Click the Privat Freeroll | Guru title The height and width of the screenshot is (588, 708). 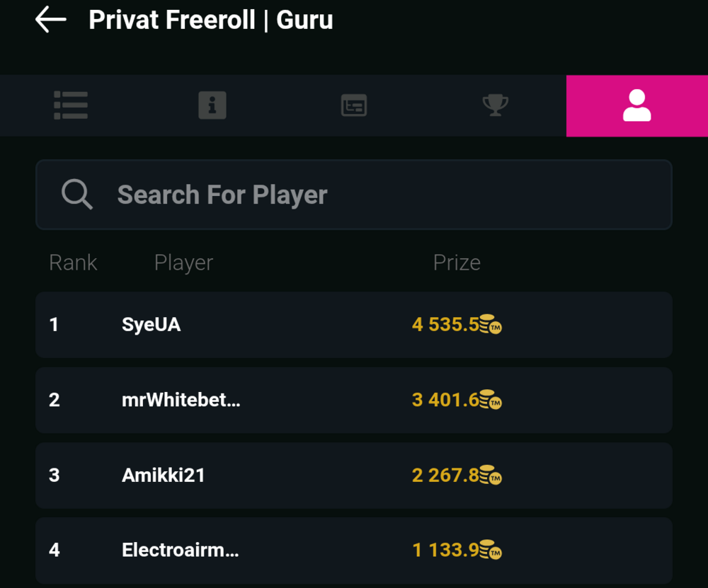pyautogui.click(x=211, y=20)
